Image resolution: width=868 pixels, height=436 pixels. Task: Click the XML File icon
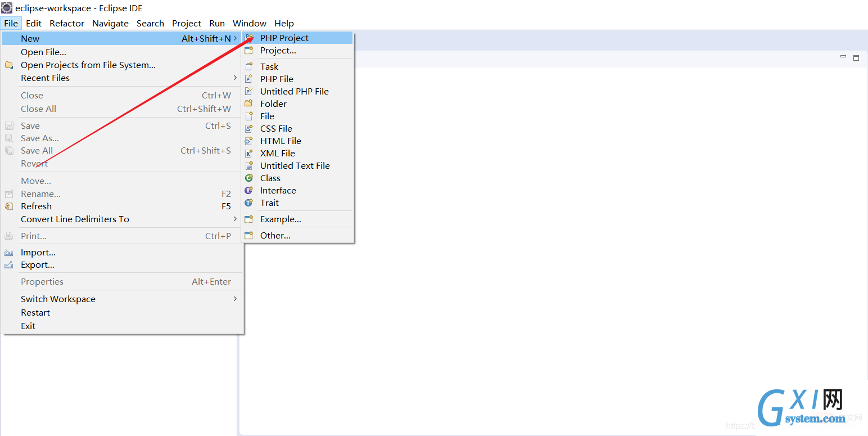pyautogui.click(x=249, y=153)
